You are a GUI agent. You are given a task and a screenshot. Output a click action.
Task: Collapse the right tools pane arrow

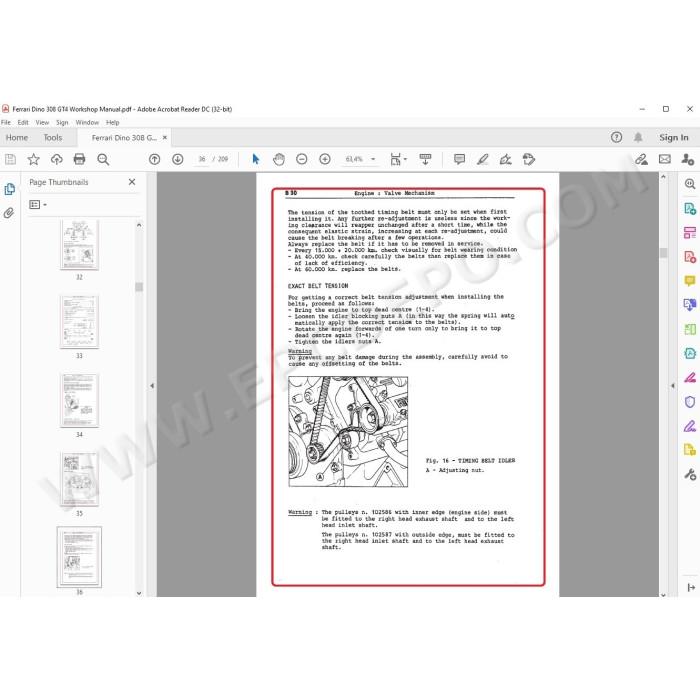(673, 385)
